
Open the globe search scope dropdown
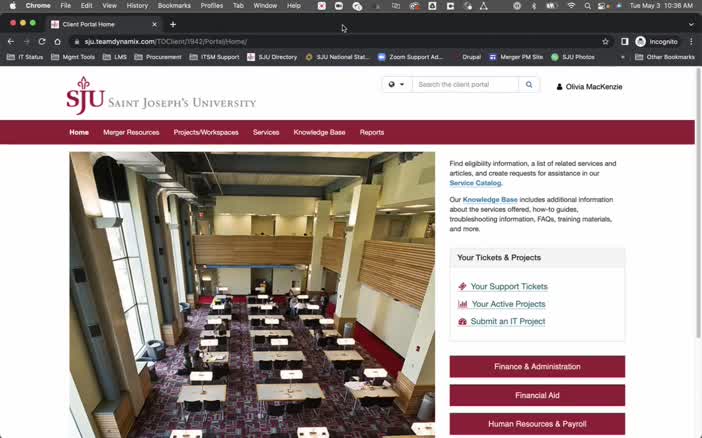[x=396, y=85]
